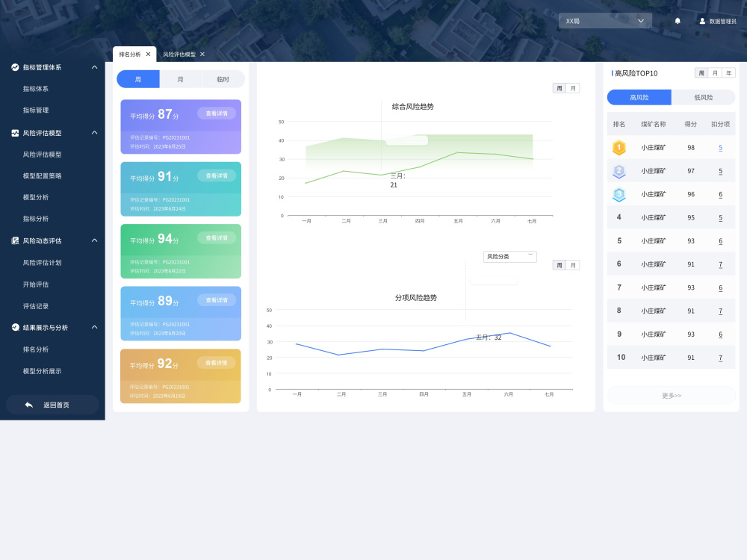
Task: Open 评估记录 in the sidebar
Action: coord(36,306)
